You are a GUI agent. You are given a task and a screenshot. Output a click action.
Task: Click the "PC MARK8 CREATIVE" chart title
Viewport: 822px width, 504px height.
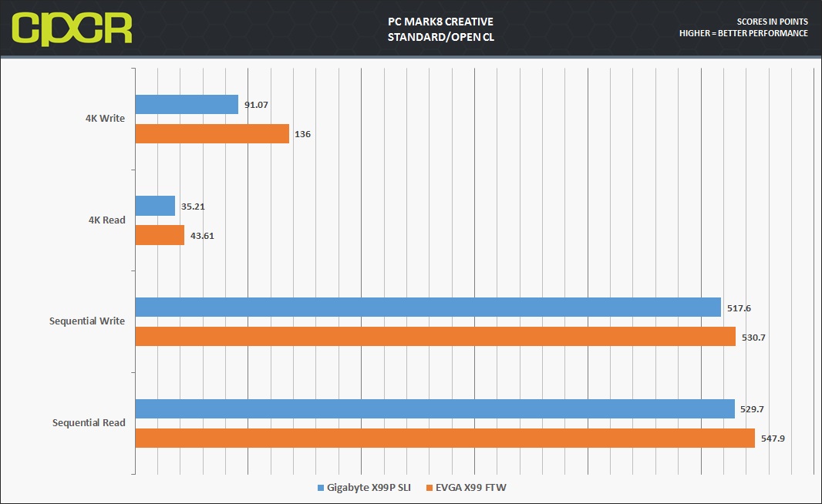coord(440,22)
